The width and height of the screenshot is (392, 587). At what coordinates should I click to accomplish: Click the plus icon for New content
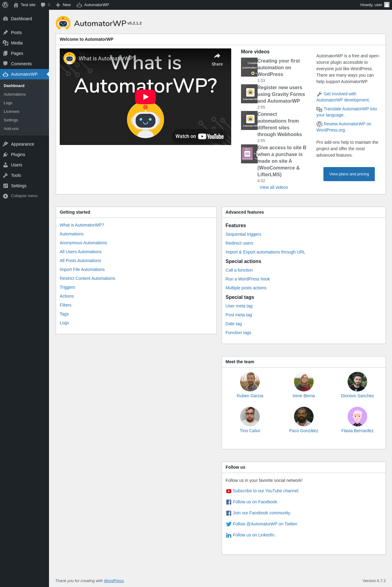(x=58, y=5)
